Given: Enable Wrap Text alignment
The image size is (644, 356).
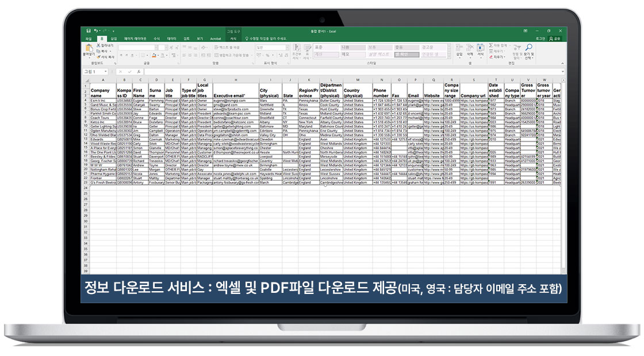Looking at the screenshot, I should point(225,46).
